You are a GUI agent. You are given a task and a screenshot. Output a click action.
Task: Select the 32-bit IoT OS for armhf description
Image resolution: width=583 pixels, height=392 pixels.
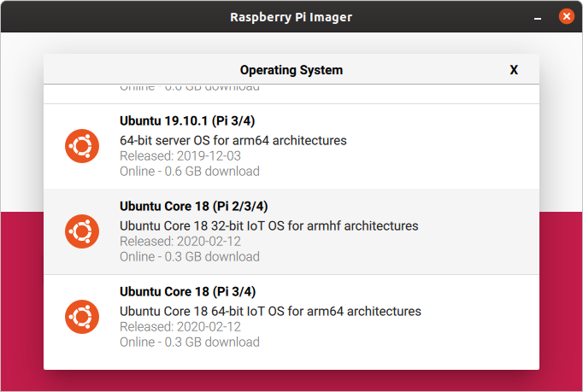pyautogui.click(x=268, y=226)
